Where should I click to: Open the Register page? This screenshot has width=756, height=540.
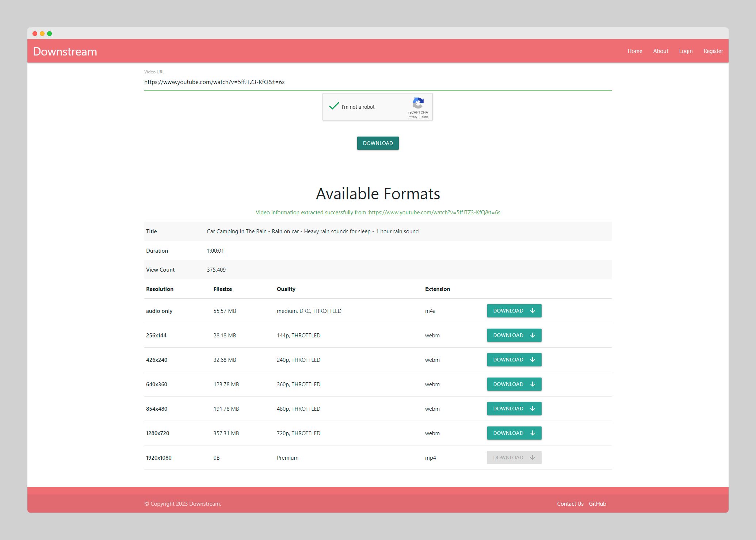(x=713, y=51)
